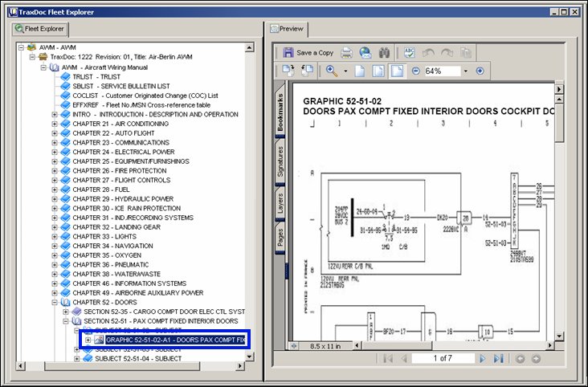Go to first page of preview

coord(388,359)
